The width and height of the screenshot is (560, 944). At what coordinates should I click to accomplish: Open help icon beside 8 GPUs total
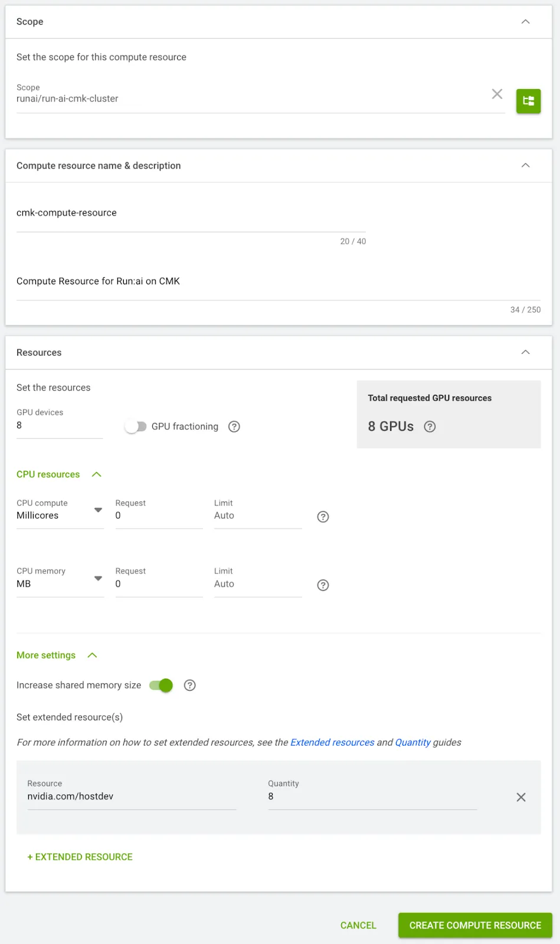point(430,427)
